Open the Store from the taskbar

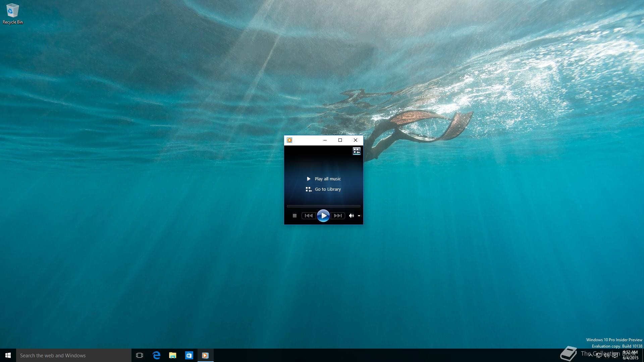click(189, 355)
